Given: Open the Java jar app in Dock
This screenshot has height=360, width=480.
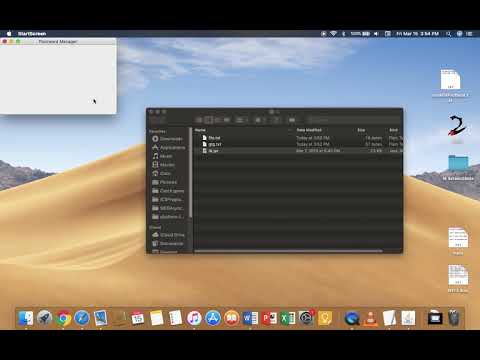Looking at the screenshot, I should [x=408, y=318].
